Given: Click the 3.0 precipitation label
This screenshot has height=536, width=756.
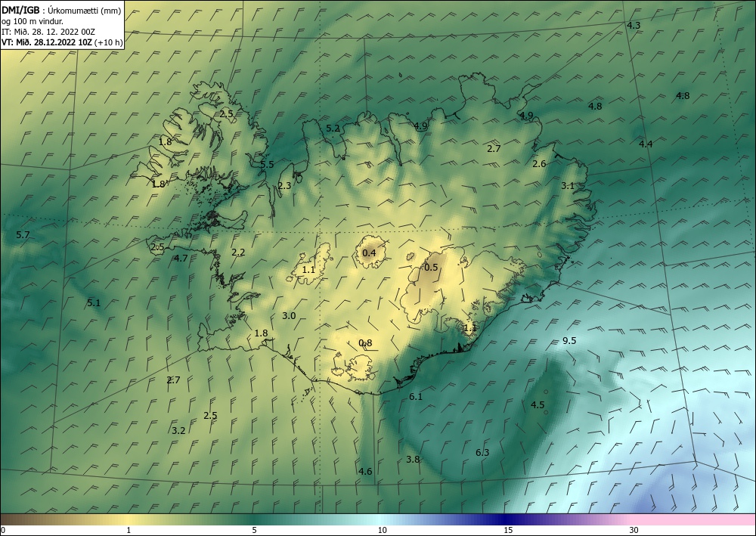Looking at the screenshot, I should tap(289, 316).
